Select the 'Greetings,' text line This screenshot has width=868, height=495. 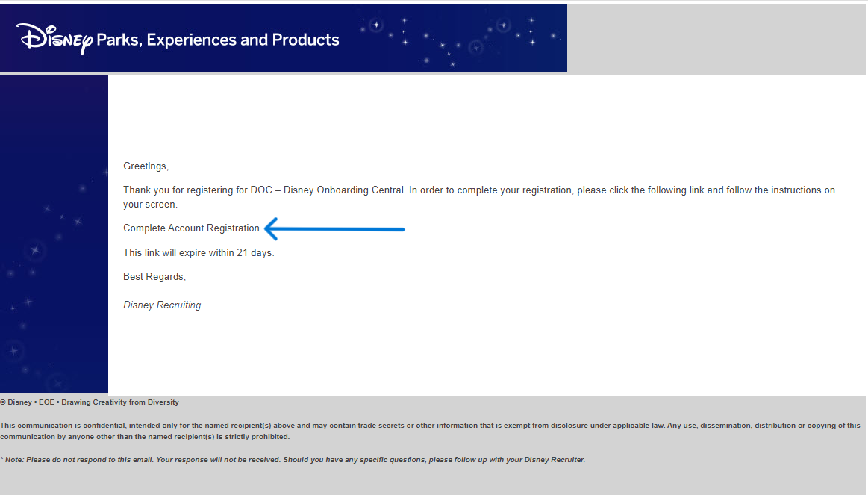click(x=146, y=166)
